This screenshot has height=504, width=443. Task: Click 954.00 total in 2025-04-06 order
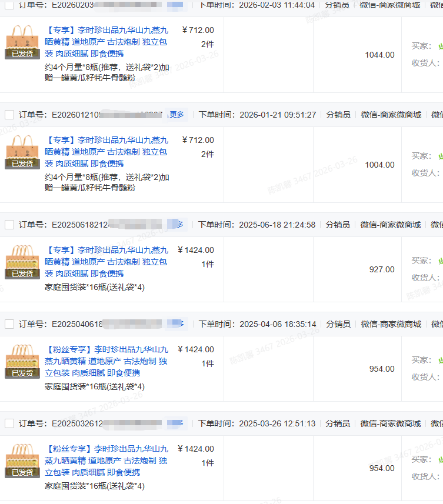tap(382, 369)
